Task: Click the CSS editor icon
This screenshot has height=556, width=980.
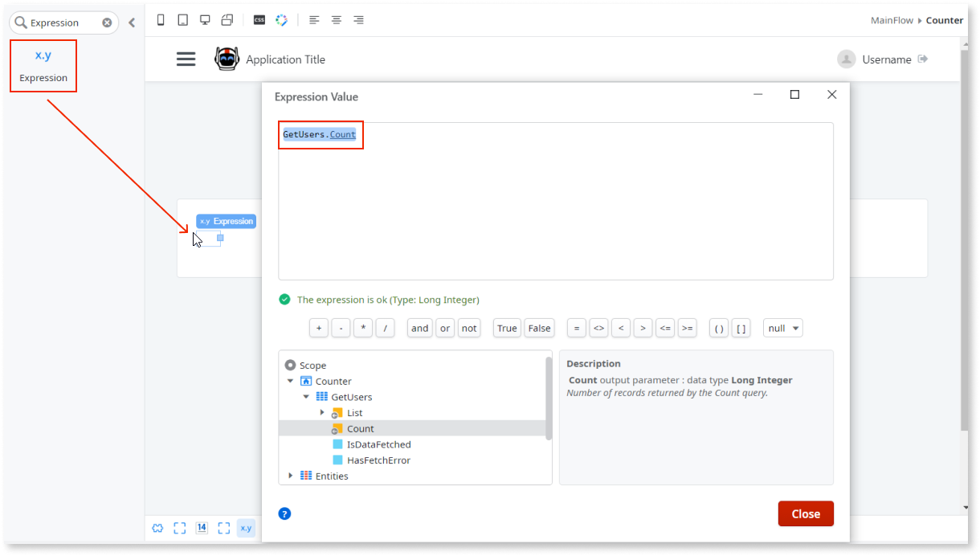Action: click(259, 19)
